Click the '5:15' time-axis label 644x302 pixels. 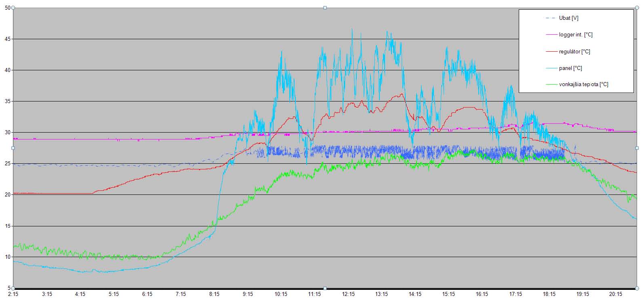point(114,294)
